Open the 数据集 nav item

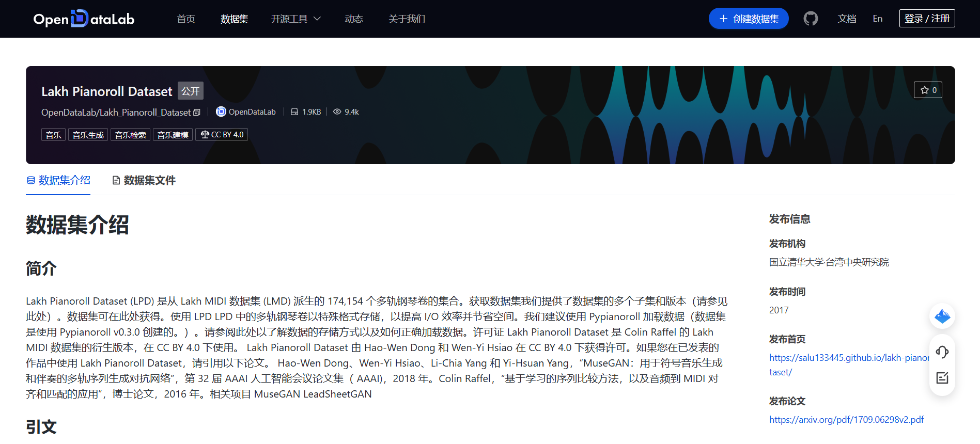(235, 19)
